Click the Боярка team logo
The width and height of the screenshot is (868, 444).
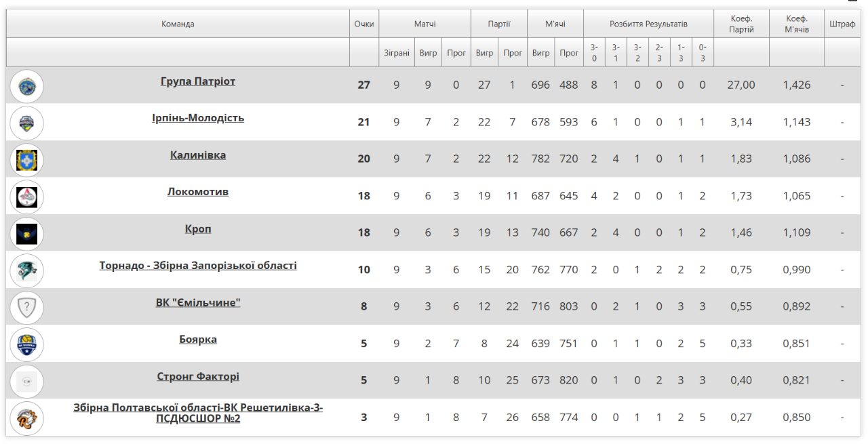pyautogui.click(x=27, y=344)
